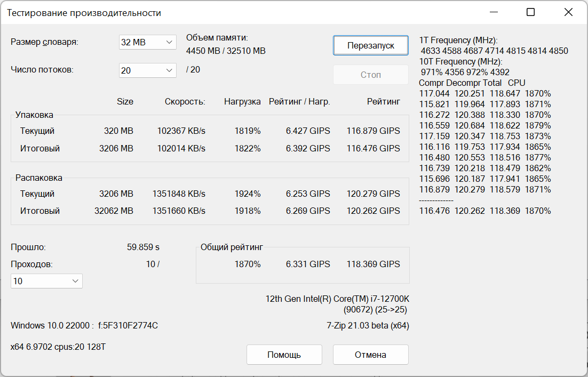Click the Перезапуск button to restart the benchmark
Viewport: 588px width, 377px height.
click(371, 45)
